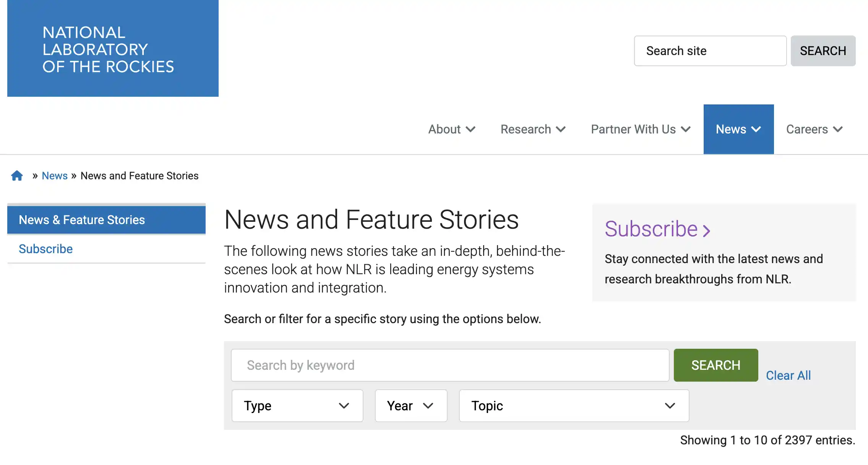
Task: Click chevron next to Partner With Us
Action: 686,130
